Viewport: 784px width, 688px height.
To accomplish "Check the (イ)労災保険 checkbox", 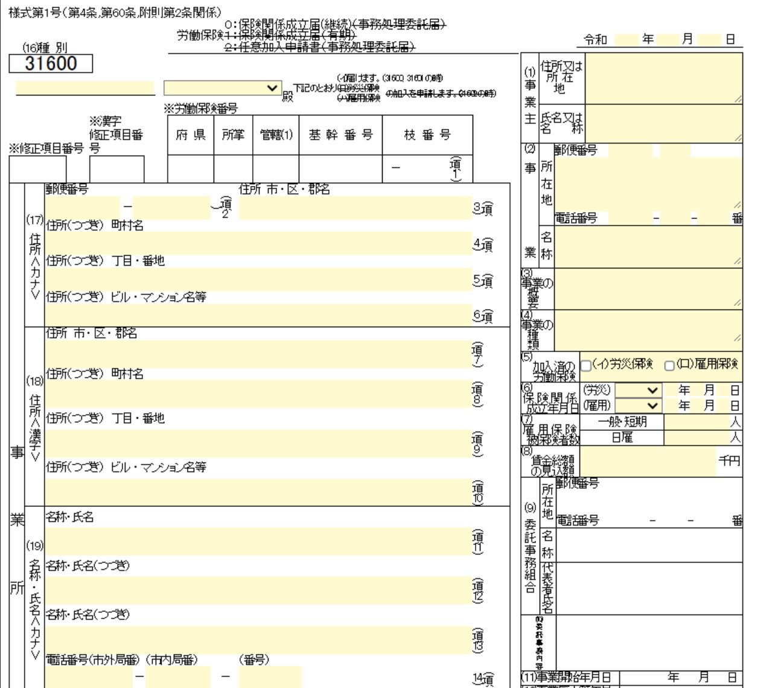I will [x=585, y=366].
